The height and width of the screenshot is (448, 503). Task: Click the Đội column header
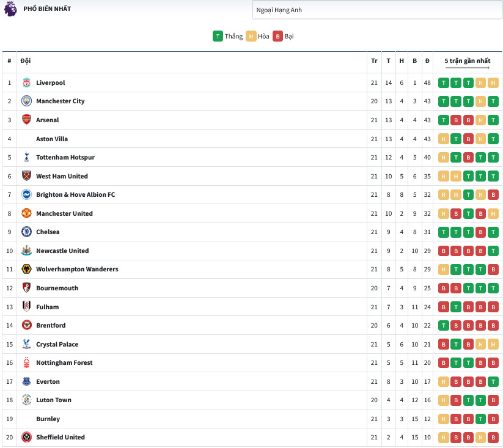point(26,61)
